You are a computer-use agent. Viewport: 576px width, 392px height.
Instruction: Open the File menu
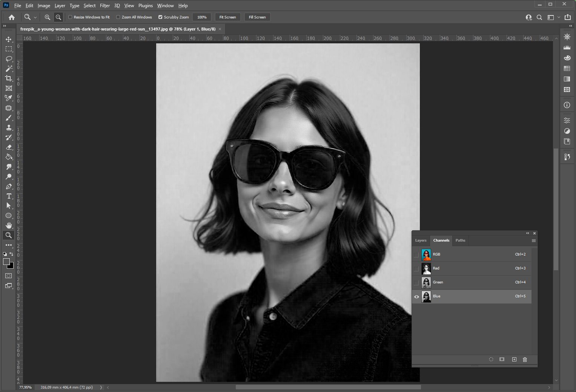[x=18, y=6]
